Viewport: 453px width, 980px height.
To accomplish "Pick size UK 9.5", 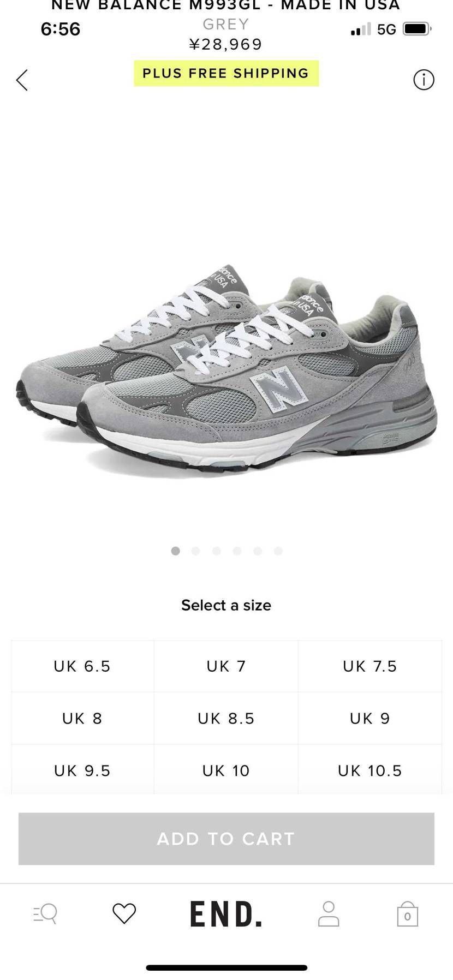I will point(82,770).
